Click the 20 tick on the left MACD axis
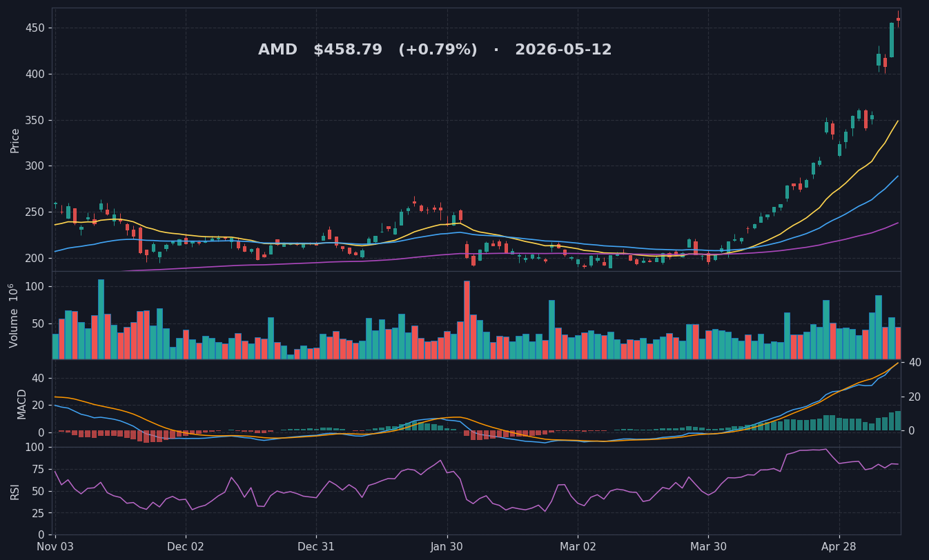 [39, 406]
